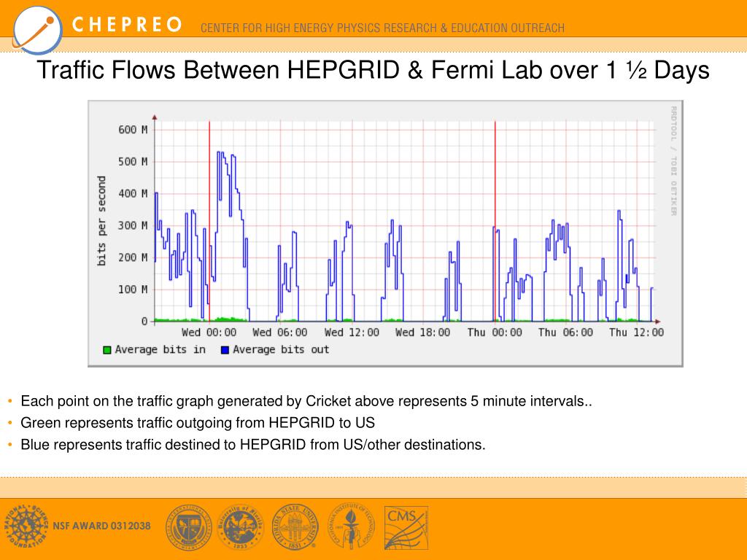Click the Thu 12:00 time label
Viewport: 747px width, 560px height.
pos(636,332)
